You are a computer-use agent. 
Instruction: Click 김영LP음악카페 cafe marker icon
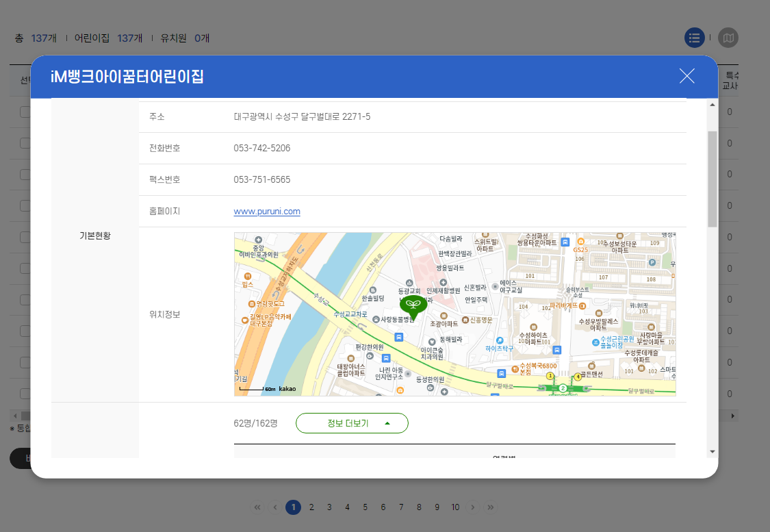(x=245, y=320)
